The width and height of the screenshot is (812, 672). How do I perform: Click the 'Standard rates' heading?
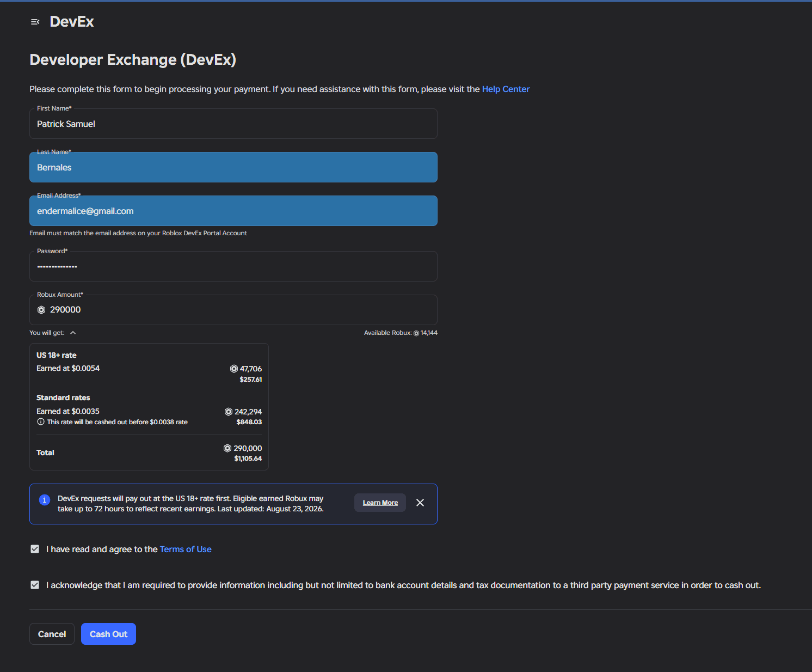tap(63, 398)
